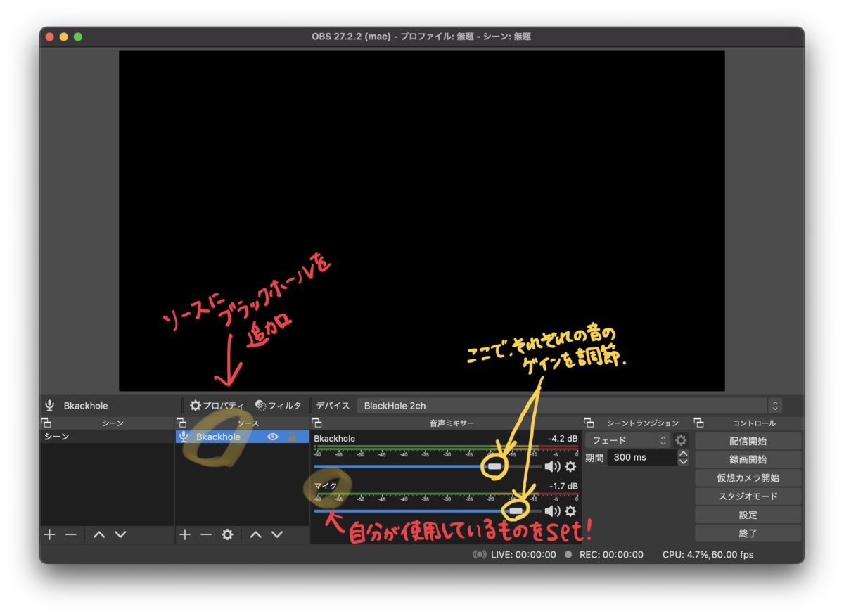Click the black preview canvas
The height and width of the screenshot is (616, 844).
point(421,220)
